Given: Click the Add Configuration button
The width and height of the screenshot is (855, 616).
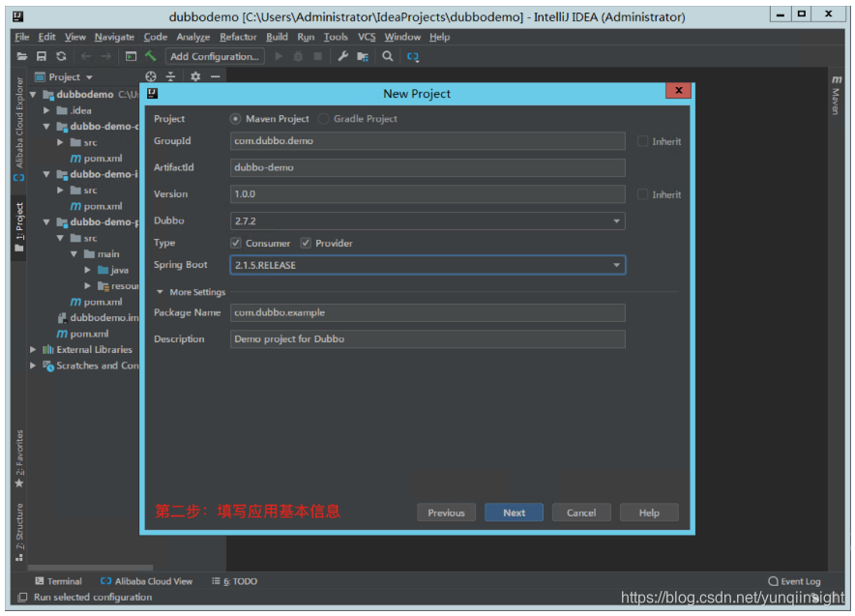Looking at the screenshot, I should click(215, 56).
